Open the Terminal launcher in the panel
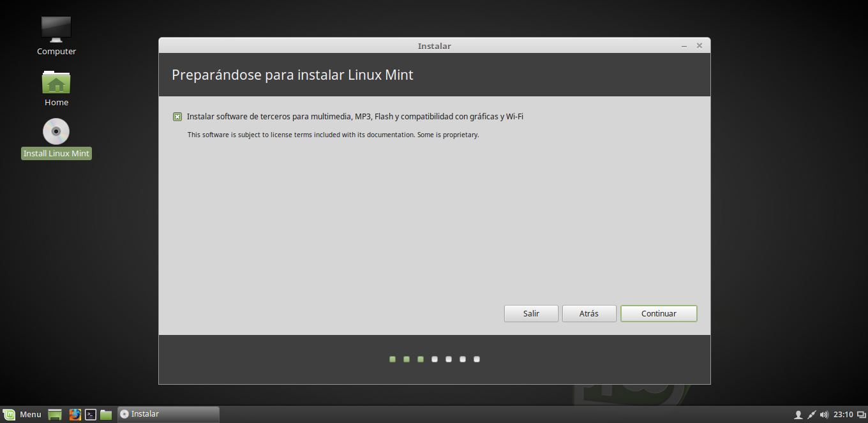The image size is (868, 423). 91,415
